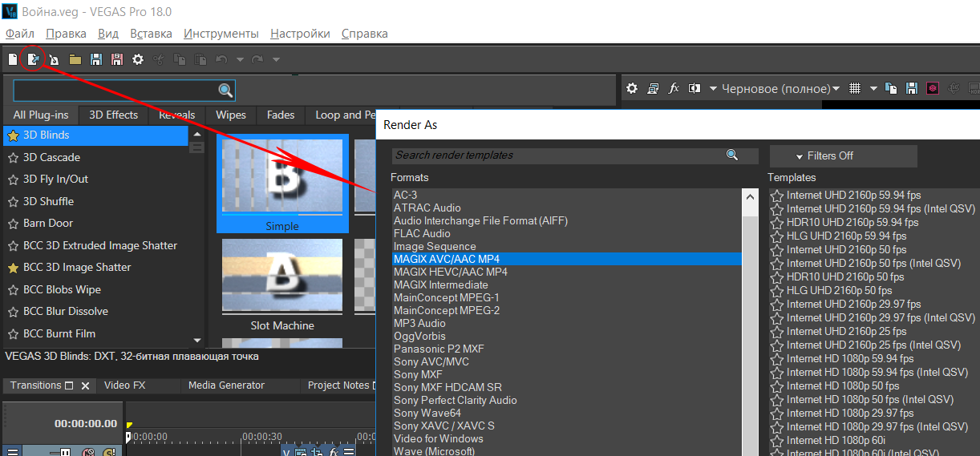This screenshot has width=980, height=456.
Task: Star the Internet UHD 2160p 59.94 fps template
Action: point(777,195)
